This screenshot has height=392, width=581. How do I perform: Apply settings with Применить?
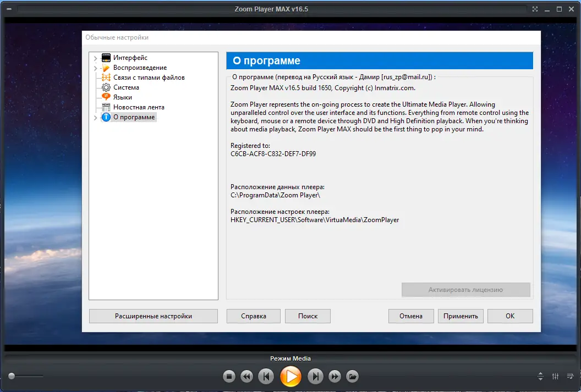[461, 316]
